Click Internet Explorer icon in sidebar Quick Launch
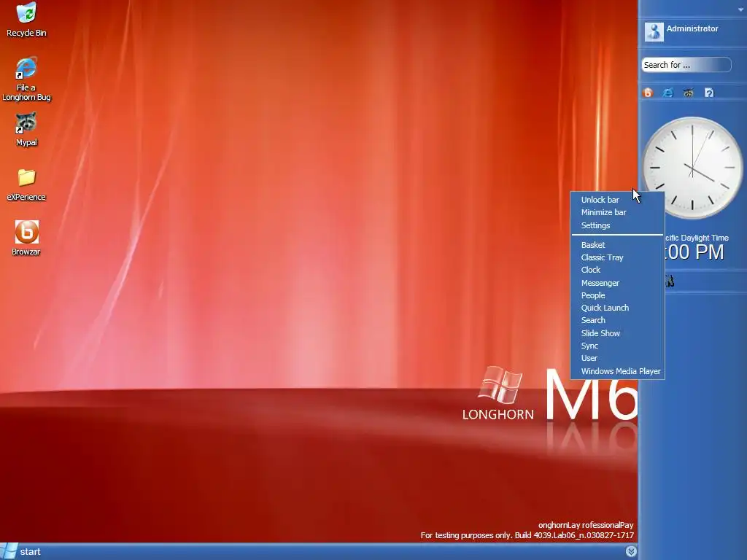 tap(668, 93)
